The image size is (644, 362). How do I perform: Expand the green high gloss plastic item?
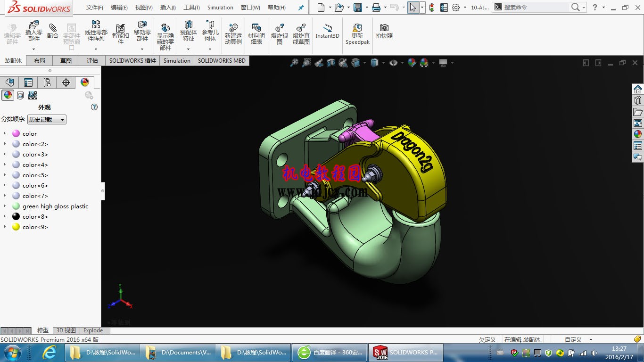pyautogui.click(x=5, y=206)
